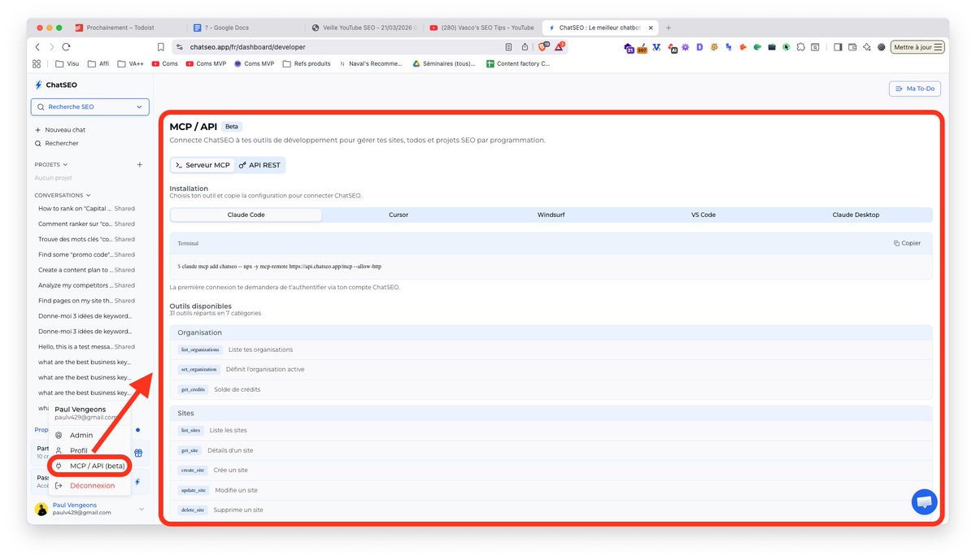Image resolution: width=976 pixels, height=560 pixels.
Task: Click the get_credits tool tag
Action: point(193,390)
